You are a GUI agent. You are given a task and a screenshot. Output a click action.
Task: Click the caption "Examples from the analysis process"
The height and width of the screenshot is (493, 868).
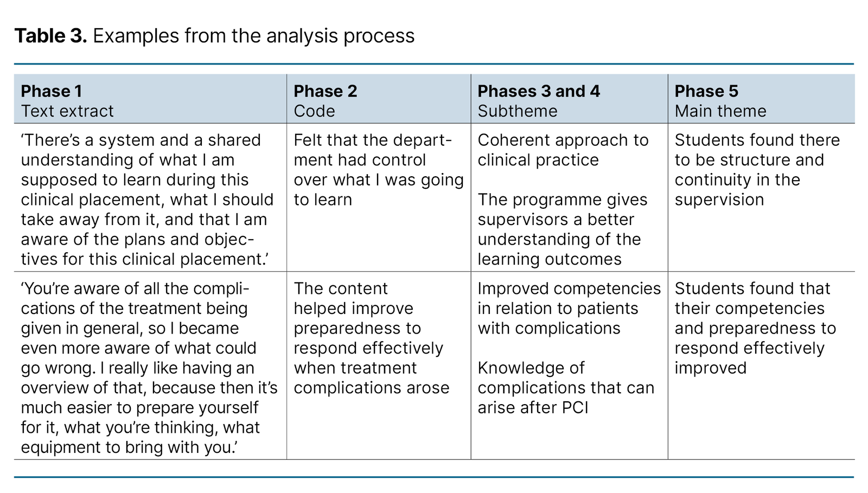point(253,36)
